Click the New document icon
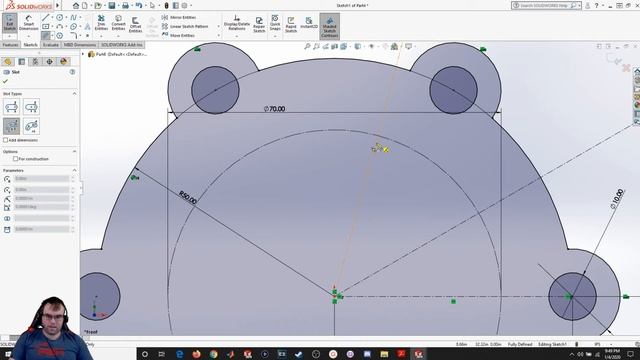Viewport: 640px width, 360px height. tap(85, 6)
